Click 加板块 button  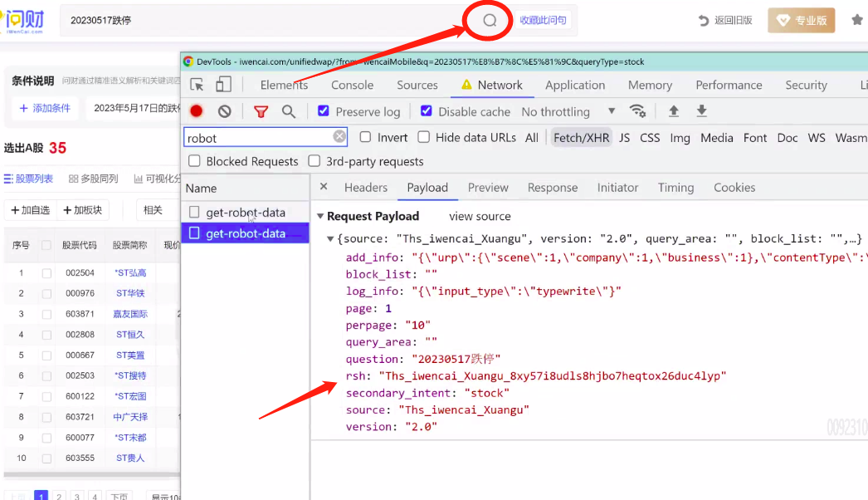pyautogui.click(x=82, y=210)
